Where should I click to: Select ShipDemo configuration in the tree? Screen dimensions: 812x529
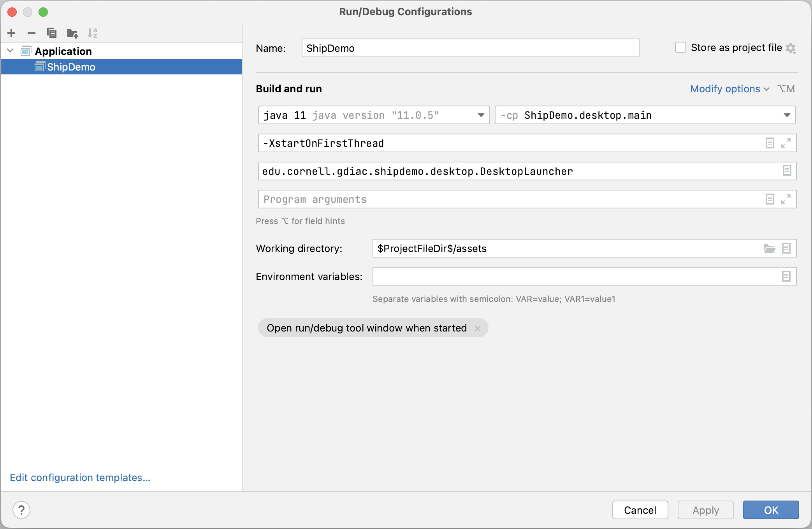[71, 67]
